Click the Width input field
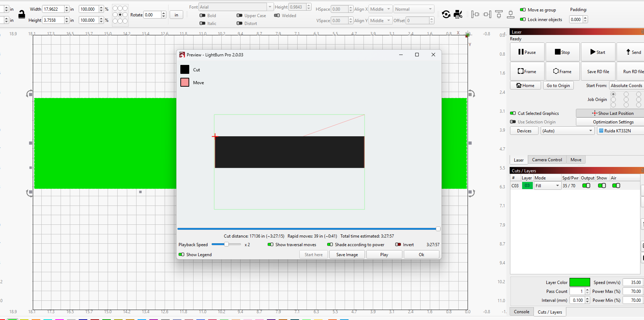The height and width of the screenshot is (320, 644). [53, 9]
